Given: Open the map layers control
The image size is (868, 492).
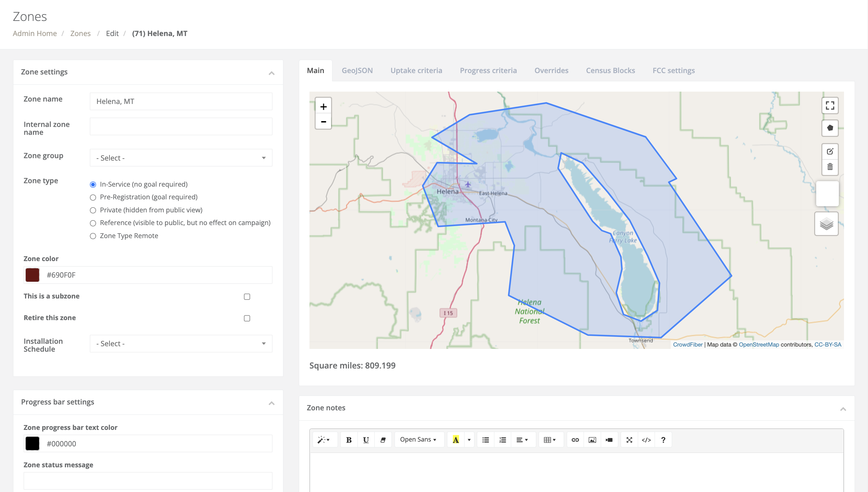Looking at the screenshot, I should (826, 224).
